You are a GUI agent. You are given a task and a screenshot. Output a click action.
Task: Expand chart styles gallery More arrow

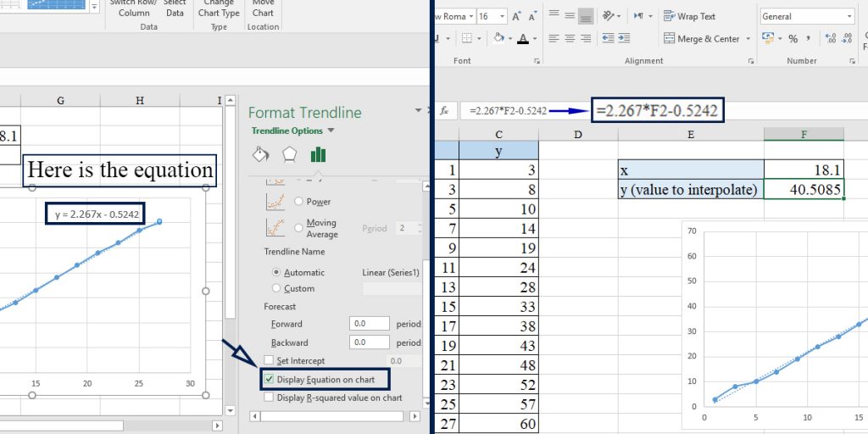[x=94, y=7]
